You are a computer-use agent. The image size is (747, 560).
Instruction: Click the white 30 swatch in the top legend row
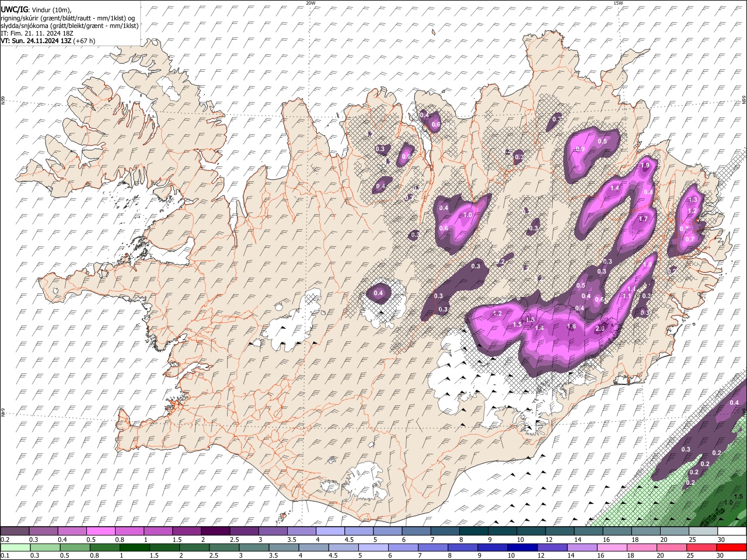pyautogui.click(x=732, y=531)
